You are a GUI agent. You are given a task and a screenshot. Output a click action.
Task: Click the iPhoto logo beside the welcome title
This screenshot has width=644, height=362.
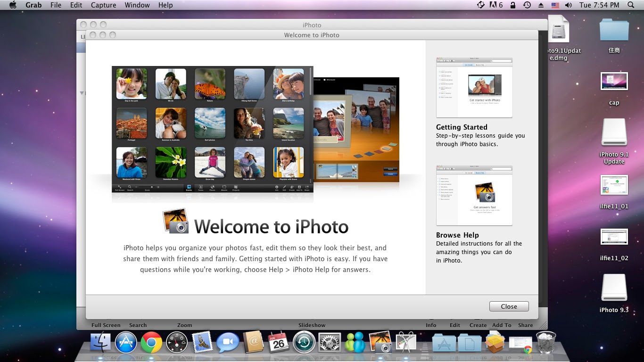pyautogui.click(x=175, y=221)
